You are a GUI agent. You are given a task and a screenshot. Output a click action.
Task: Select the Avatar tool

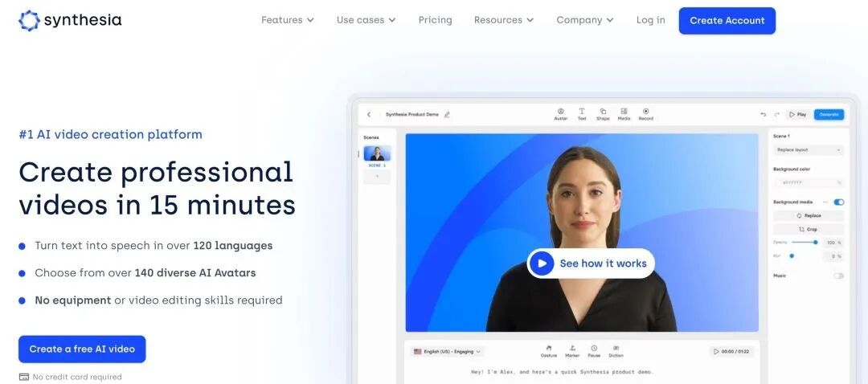click(x=560, y=115)
